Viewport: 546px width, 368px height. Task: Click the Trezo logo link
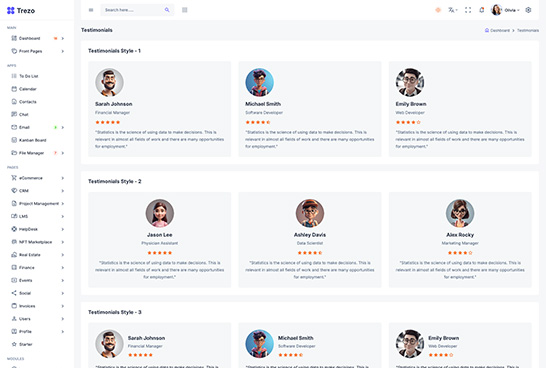(x=21, y=11)
